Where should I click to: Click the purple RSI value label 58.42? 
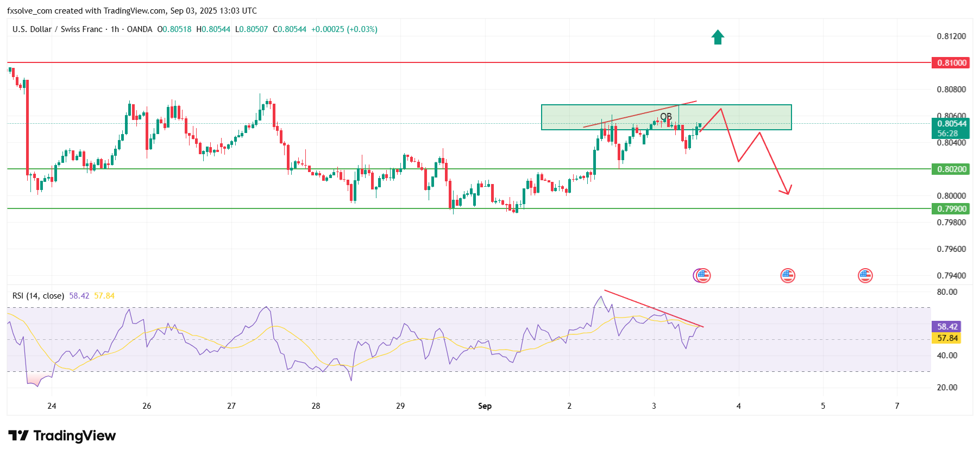947,327
